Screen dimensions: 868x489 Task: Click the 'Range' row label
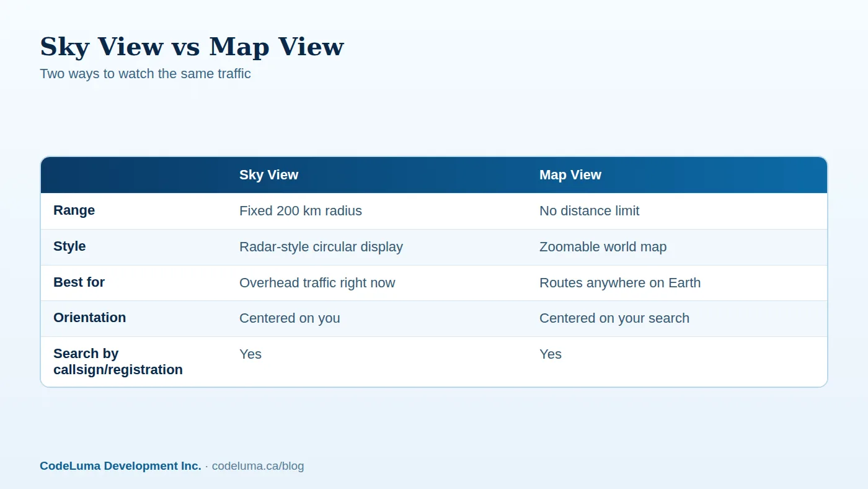[x=74, y=210]
